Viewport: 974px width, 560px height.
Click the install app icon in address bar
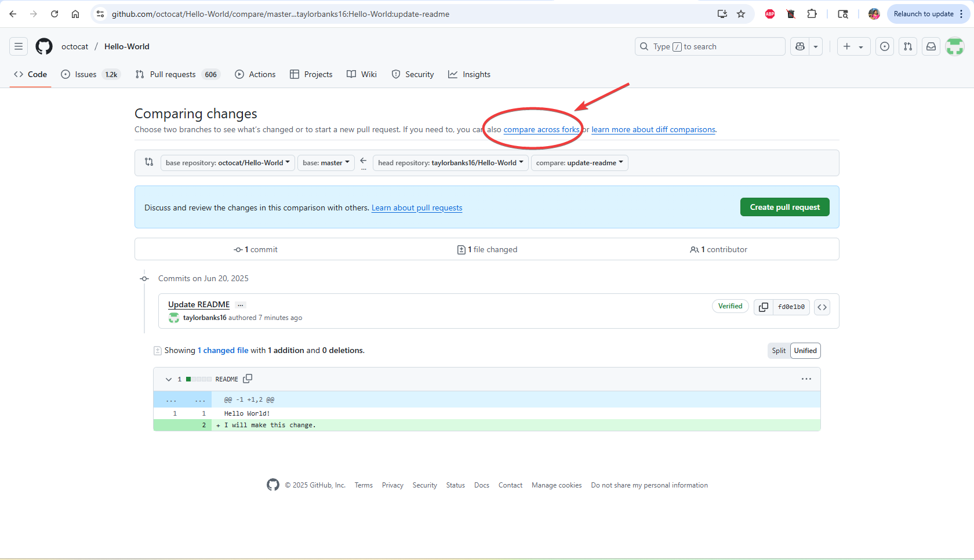click(x=722, y=14)
